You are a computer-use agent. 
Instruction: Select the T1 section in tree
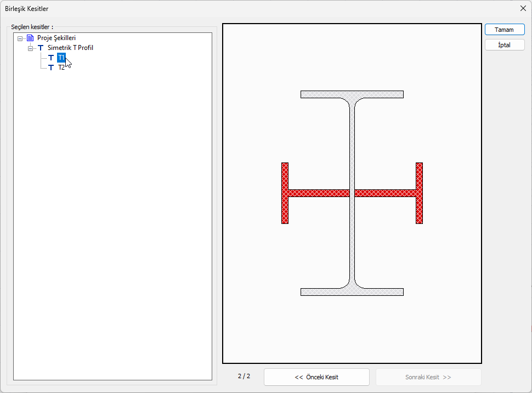[61, 58]
